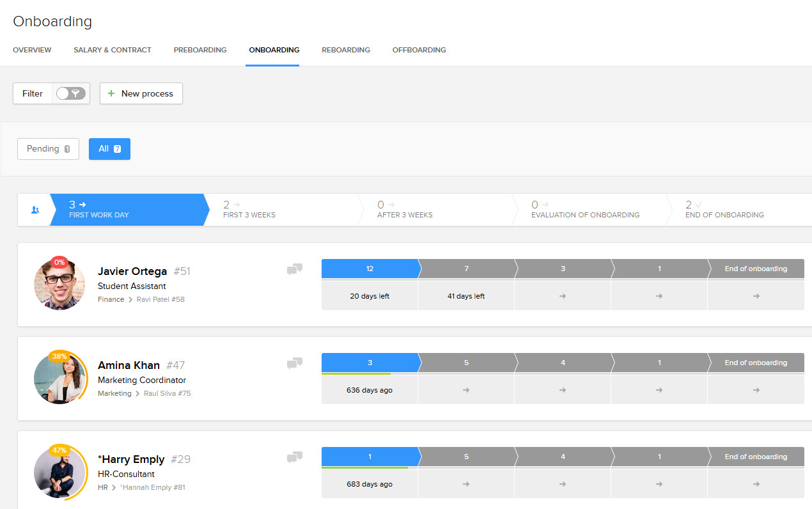Click the funnel icon on the Filter switch
This screenshot has height=509, width=812.
(75, 93)
